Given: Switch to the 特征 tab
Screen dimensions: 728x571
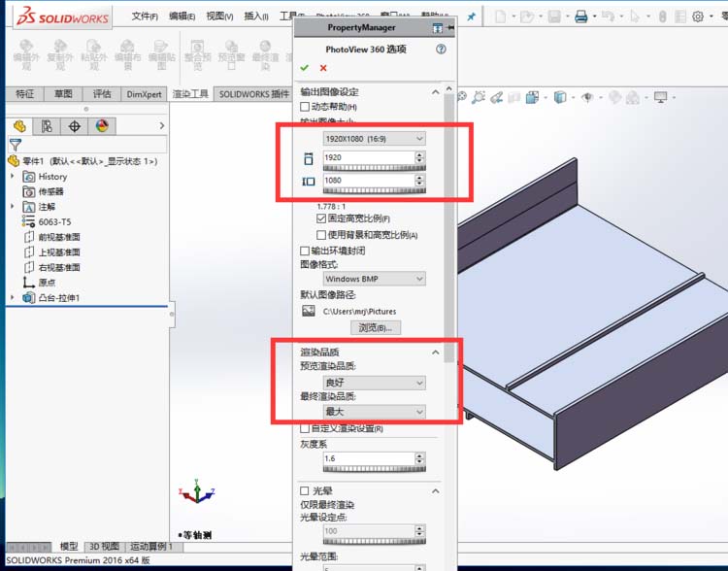Looking at the screenshot, I should (24, 94).
